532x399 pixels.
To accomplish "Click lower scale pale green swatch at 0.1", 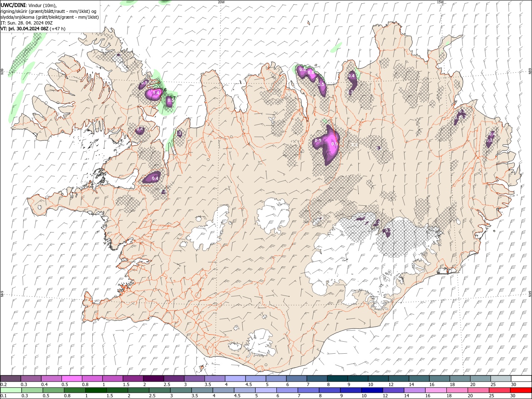I will [10, 390].
